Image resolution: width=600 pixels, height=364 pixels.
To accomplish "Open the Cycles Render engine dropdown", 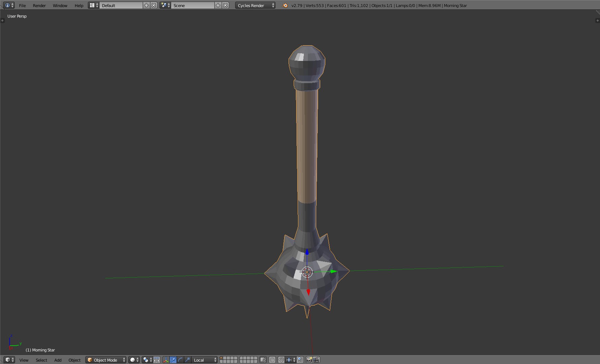I will [255, 5].
